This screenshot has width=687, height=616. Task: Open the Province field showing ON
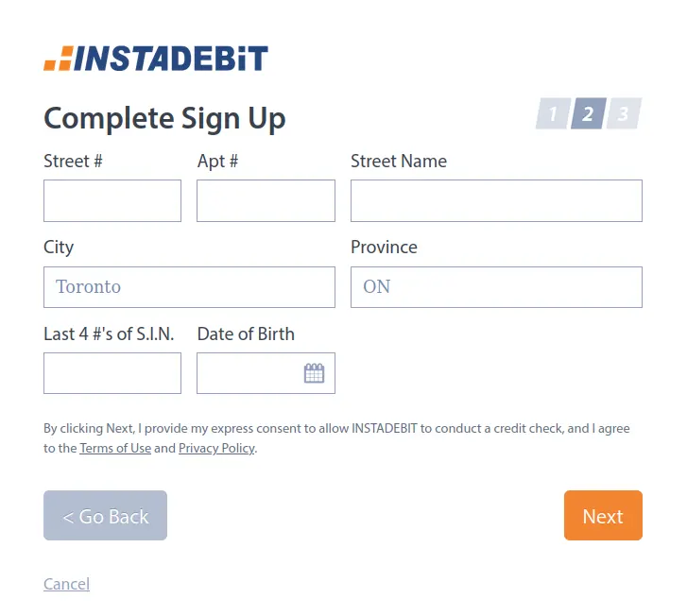(496, 287)
